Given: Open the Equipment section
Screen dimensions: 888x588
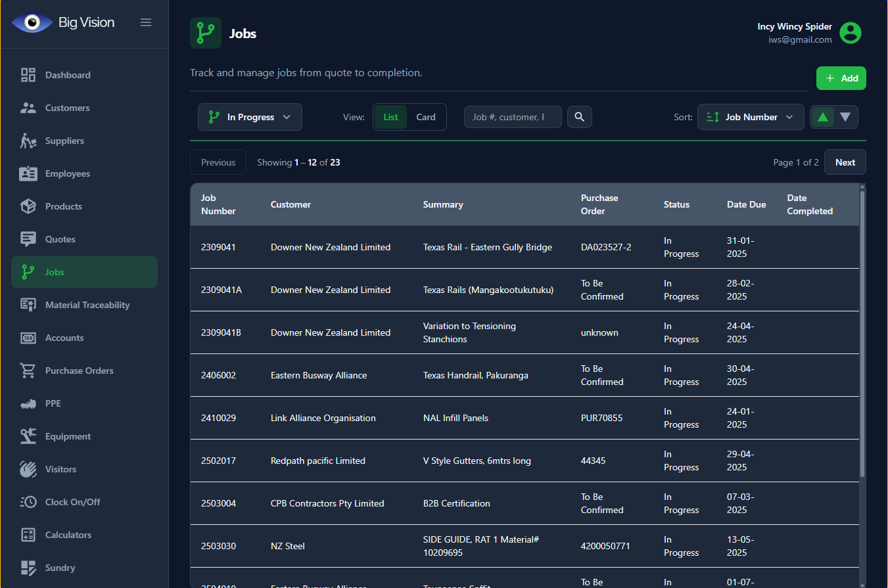Looking at the screenshot, I should pyautogui.click(x=68, y=436).
